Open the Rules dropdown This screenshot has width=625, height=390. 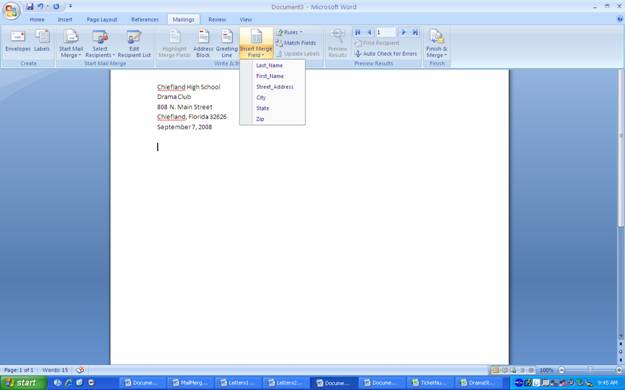[290, 32]
